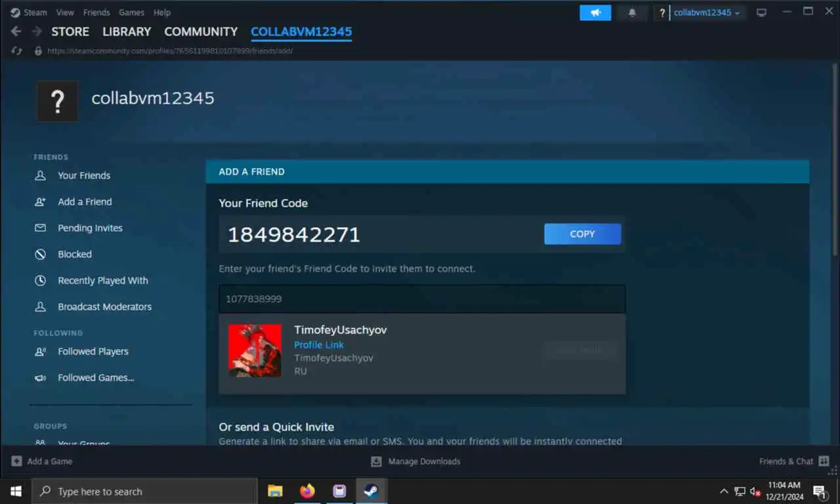Launch Firefox from the taskbar
The height and width of the screenshot is (504, 840).
pos(307,491)
